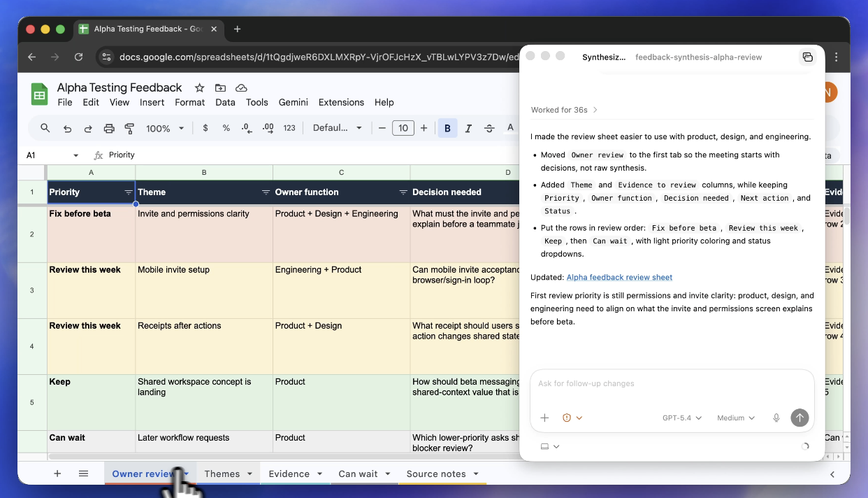Toggle bold formatting

pos(447,128)
